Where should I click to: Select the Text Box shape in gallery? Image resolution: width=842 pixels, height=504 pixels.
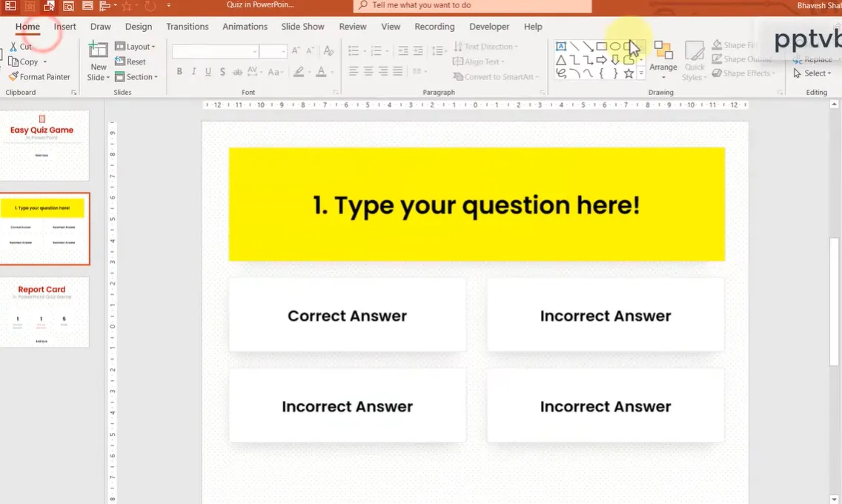tap(561, 47)
